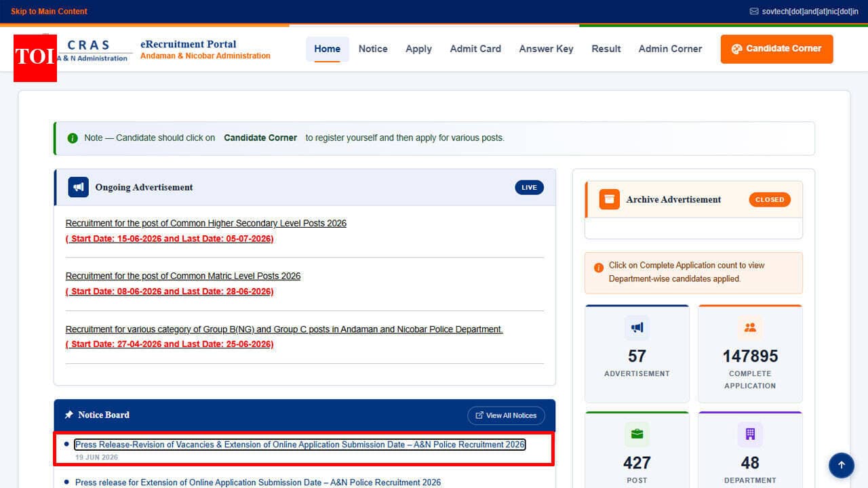Click the scroll-to-top arrow button

[842, 465]
